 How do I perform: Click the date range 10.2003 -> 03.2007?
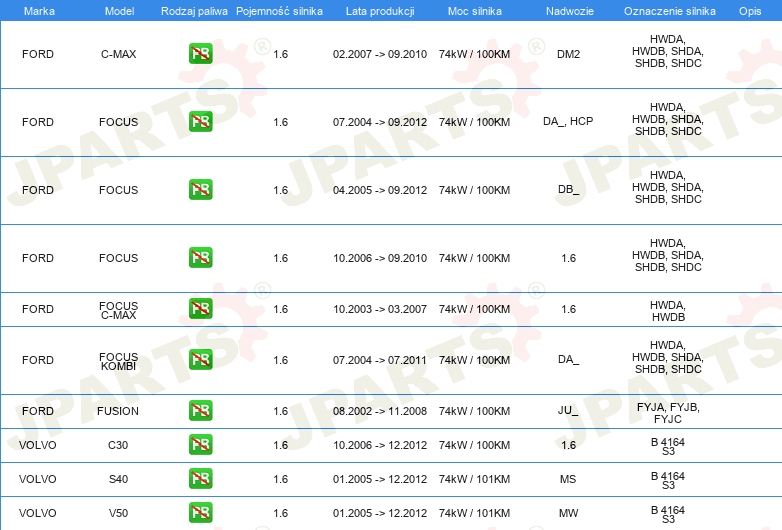click(x=380, y=309)
